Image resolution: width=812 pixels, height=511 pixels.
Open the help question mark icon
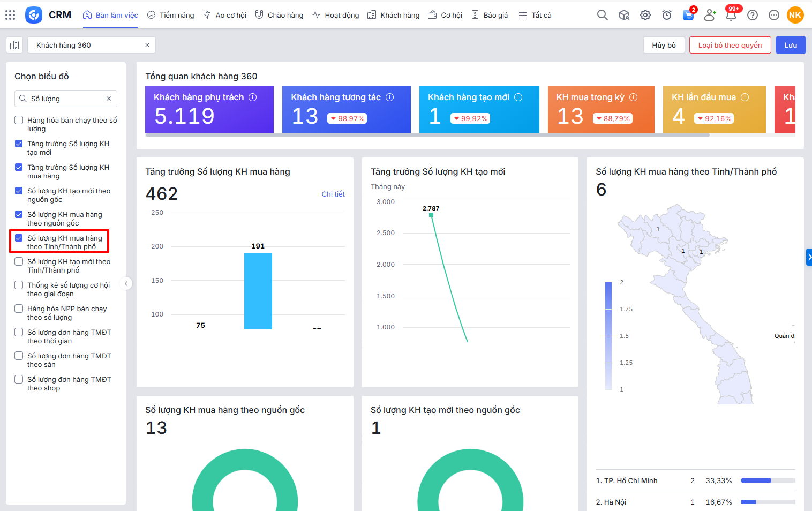[753, 15]
